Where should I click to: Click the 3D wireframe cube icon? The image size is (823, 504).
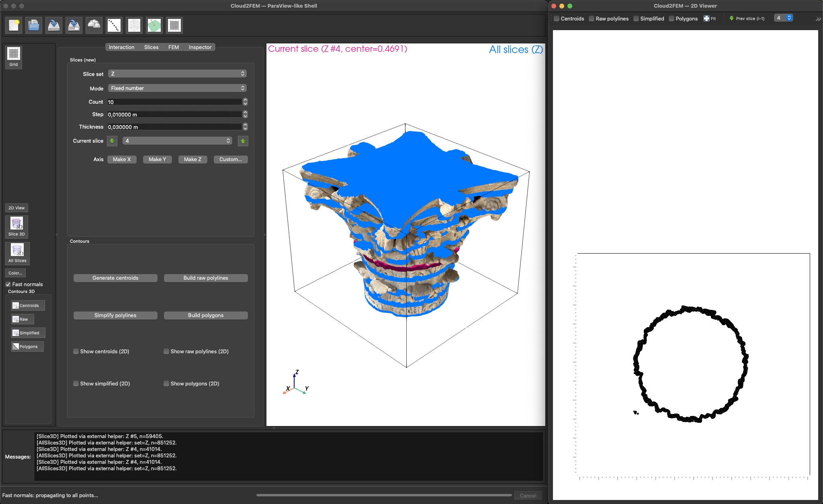pyautogui.click(x=134, y=25)
